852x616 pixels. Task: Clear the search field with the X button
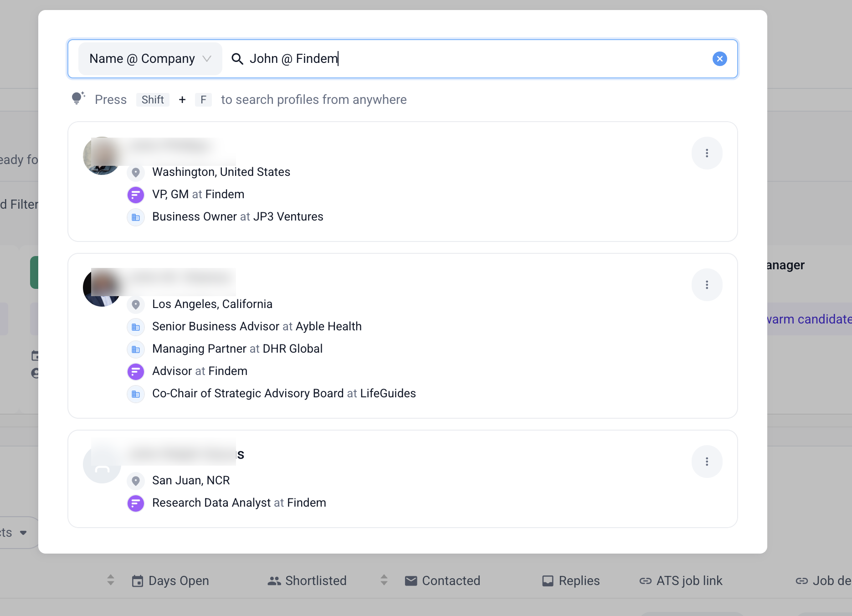(x=719, y=59)
